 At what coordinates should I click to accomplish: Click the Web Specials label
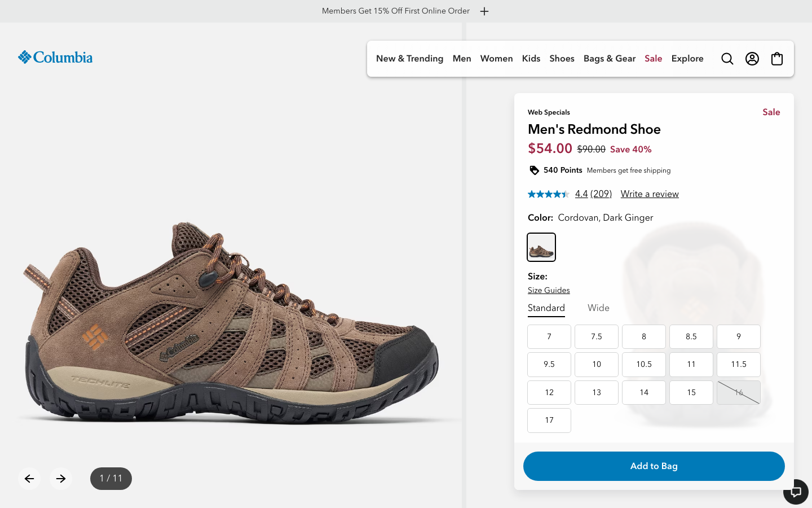coord(549,112)
